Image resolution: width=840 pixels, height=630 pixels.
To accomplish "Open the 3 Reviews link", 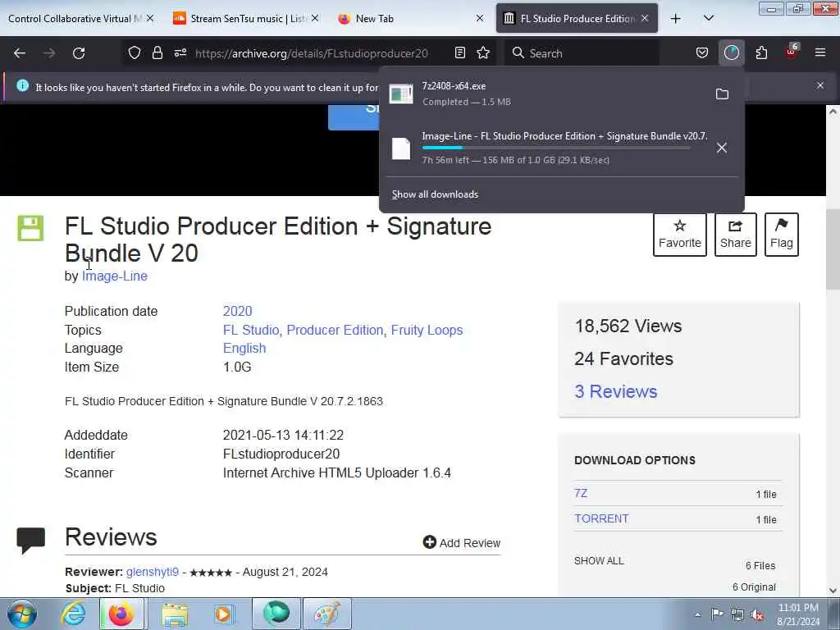I will [x=615, y=391].
